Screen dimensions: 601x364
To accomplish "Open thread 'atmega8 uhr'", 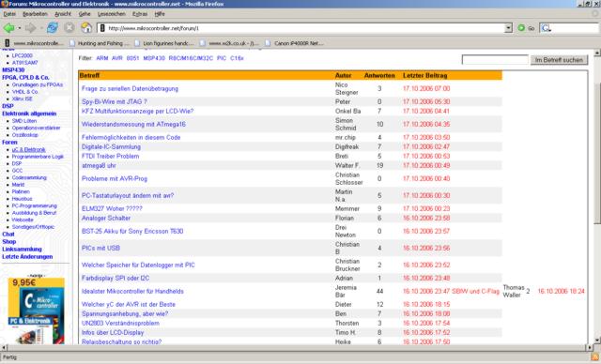I will pyautogui.click(x=99, y=165).
